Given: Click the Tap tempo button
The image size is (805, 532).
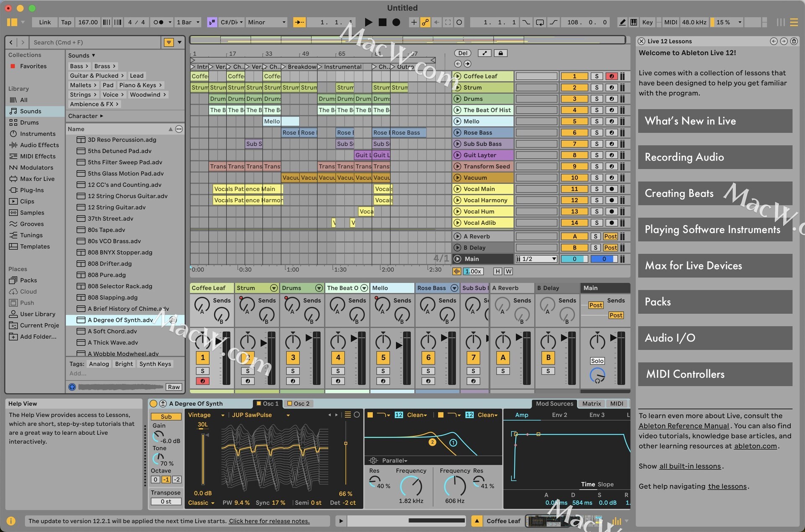Looking at the screenshot, I should click(66, 22).
